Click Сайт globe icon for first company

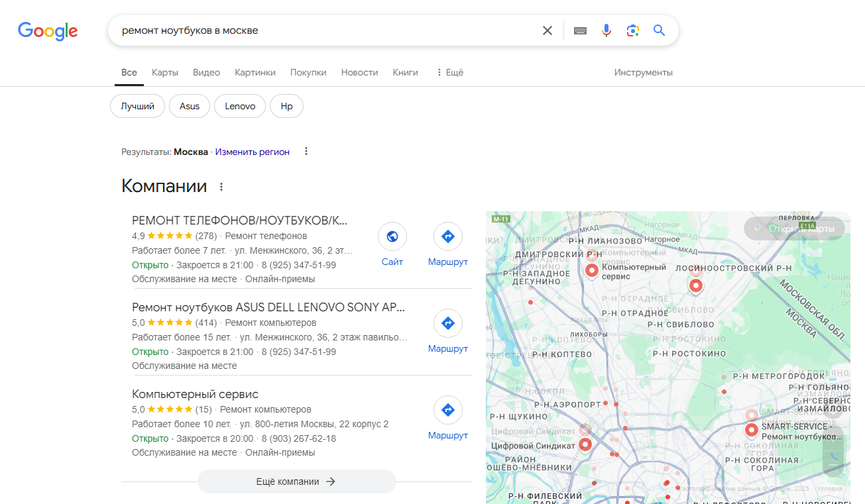tap(392, 236)
